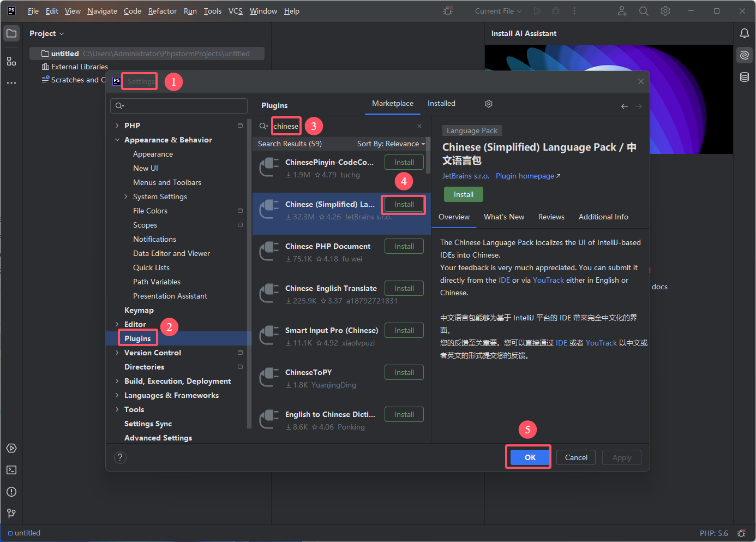Click the Debug bug icon beside Run
This screenshot has height=542, width=756.
[x=556, y=11]
